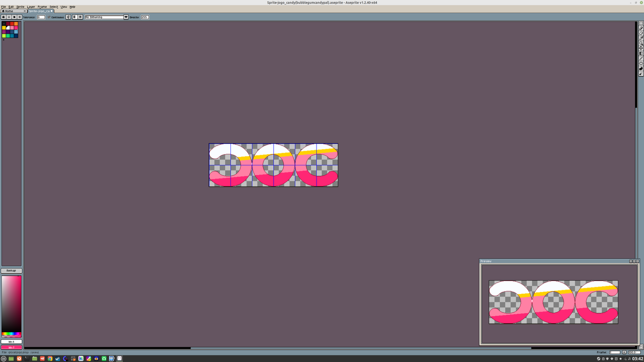Click the Tolerance input field
This screenshot has width=644, height=362.
click(x=41, y=17)
